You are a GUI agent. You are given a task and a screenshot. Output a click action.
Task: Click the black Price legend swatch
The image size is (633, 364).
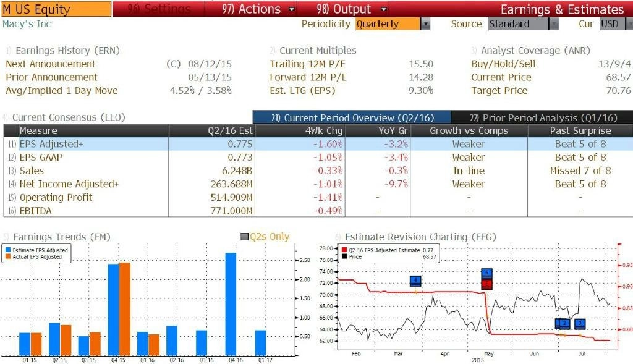tap(344, 256)
